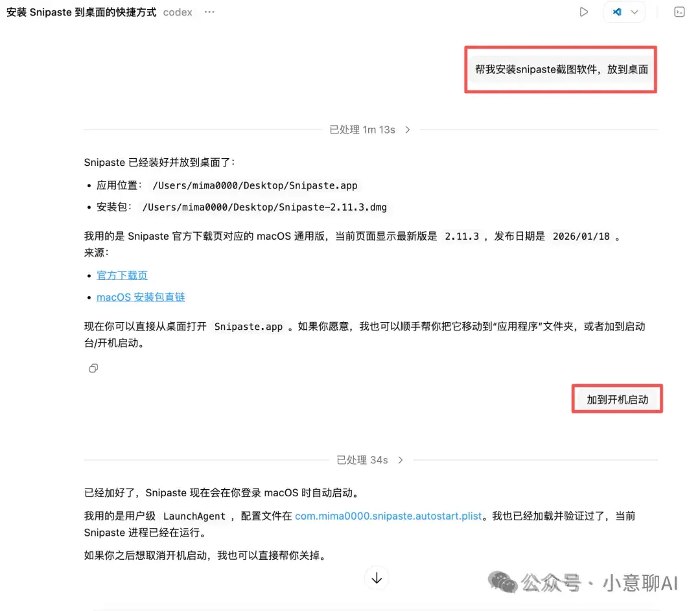This screenshot has height=611, width=700.
Task: Expand the editor chooser dropdown arrow
Action: click(x=635, y=12)
